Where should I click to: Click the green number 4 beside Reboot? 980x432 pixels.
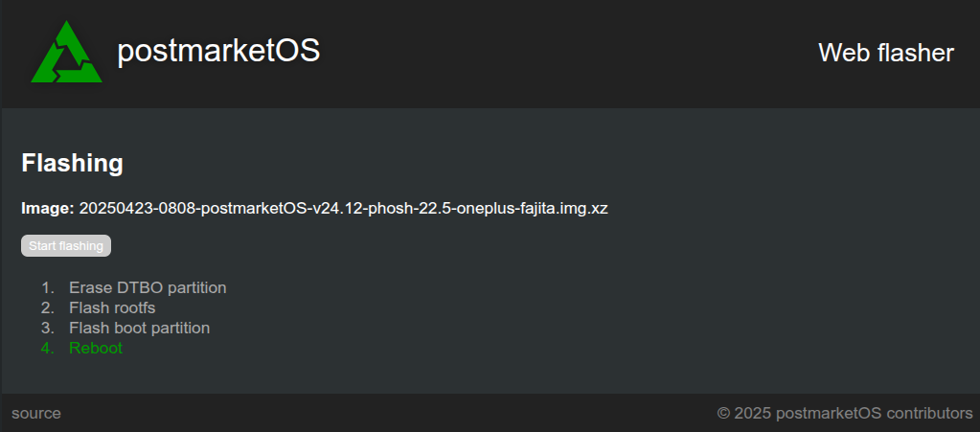pos(48,348)
